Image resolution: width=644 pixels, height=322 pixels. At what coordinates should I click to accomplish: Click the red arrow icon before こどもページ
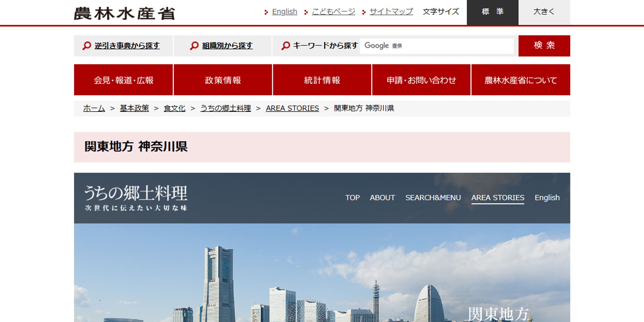(307, 12)
